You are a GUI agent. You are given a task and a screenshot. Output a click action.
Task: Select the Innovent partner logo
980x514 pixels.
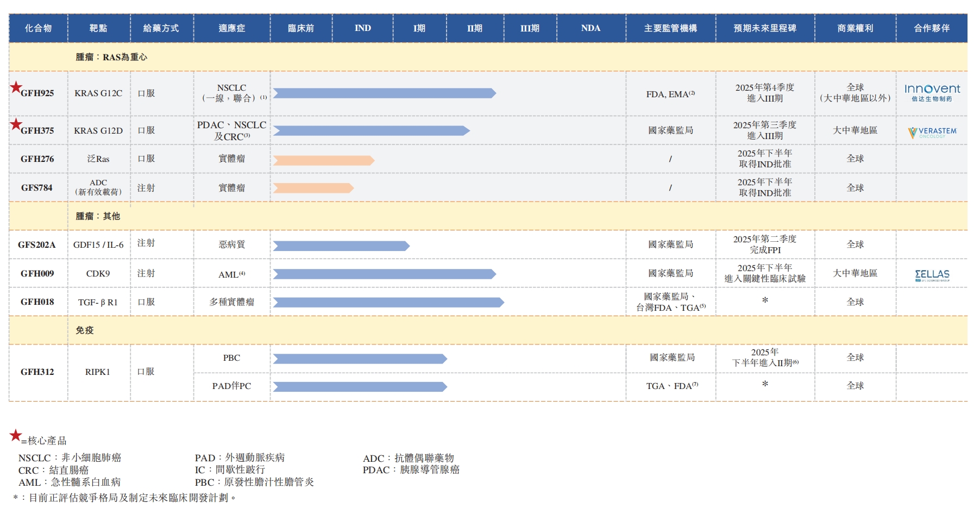[932, 92]
